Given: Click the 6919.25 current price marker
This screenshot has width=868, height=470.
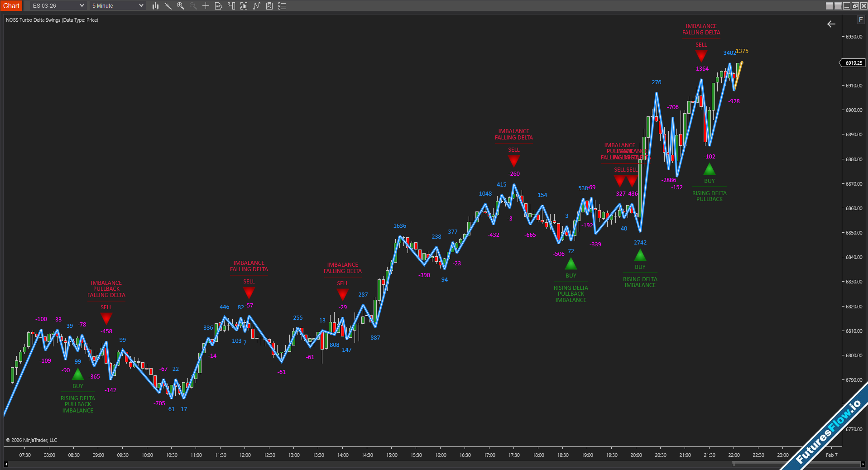Looking at the screenshot, I should tap(854, 63).
